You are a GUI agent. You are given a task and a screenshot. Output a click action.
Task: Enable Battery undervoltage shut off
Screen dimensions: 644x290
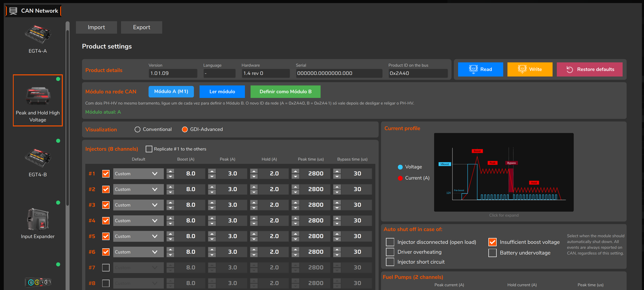492,253
